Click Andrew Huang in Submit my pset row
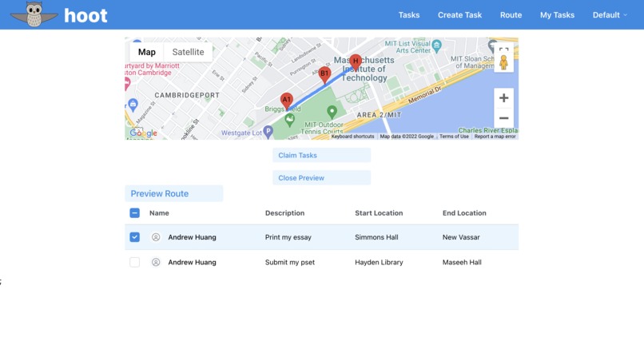The width and height of the screenshot is (644, 353). (192, 262)
